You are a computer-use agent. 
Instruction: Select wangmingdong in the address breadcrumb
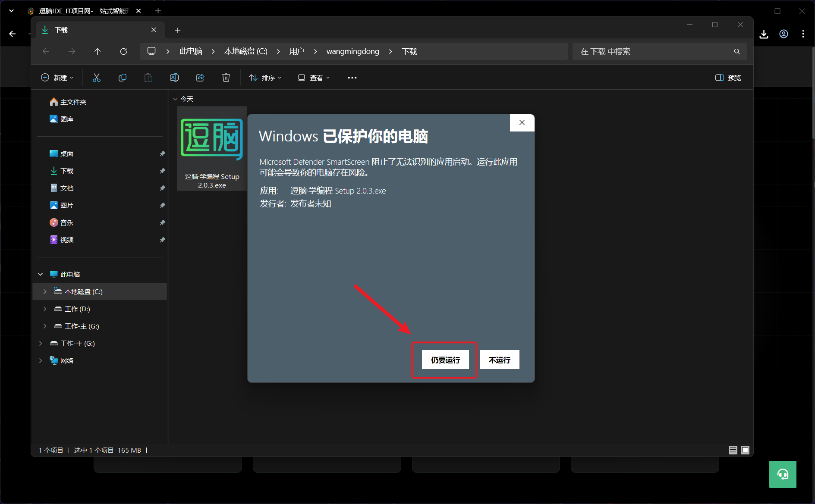point(353,51)
